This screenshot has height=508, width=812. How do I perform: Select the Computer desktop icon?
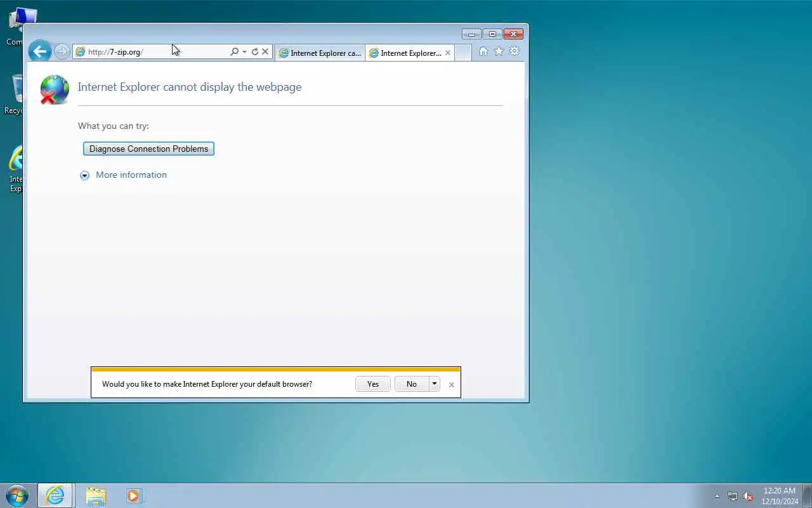tap(15, 27)
